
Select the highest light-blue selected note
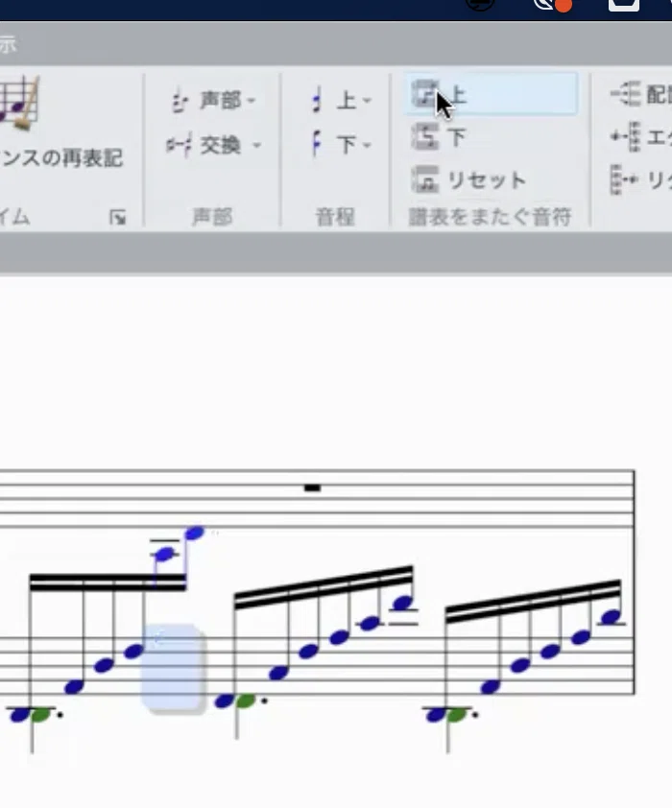pos(194,533)
